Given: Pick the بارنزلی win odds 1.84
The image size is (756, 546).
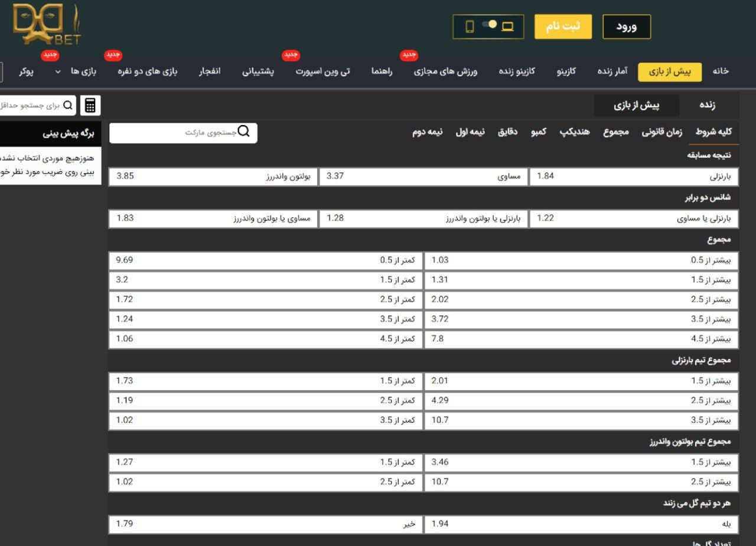Looking at the screenshot, I should [x=633, y=176].
